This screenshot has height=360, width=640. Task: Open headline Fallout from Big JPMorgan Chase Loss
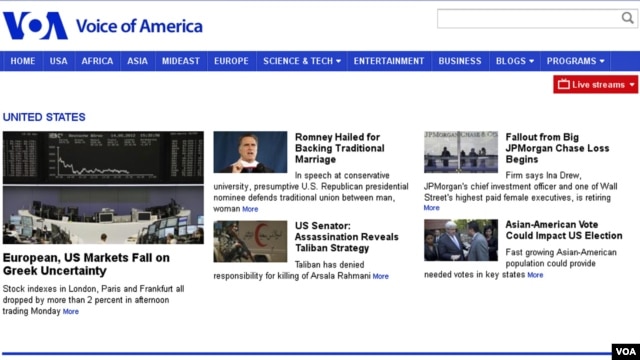tap(557, 148)
